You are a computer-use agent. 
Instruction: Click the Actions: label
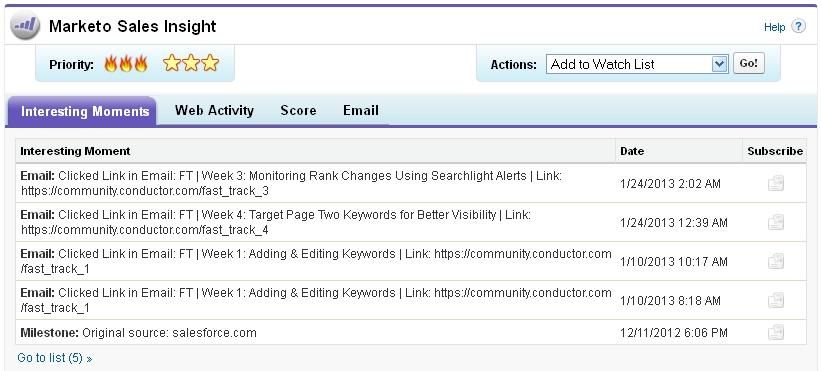514,65
